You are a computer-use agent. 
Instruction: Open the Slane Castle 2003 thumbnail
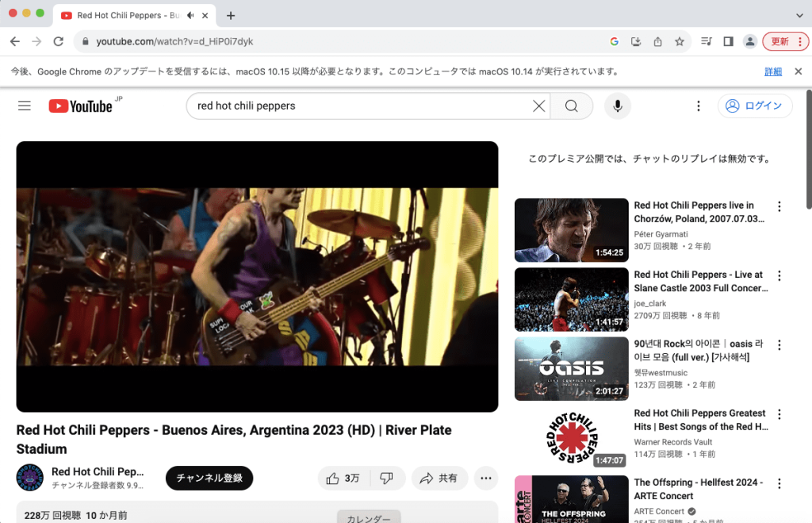[571, 300]
